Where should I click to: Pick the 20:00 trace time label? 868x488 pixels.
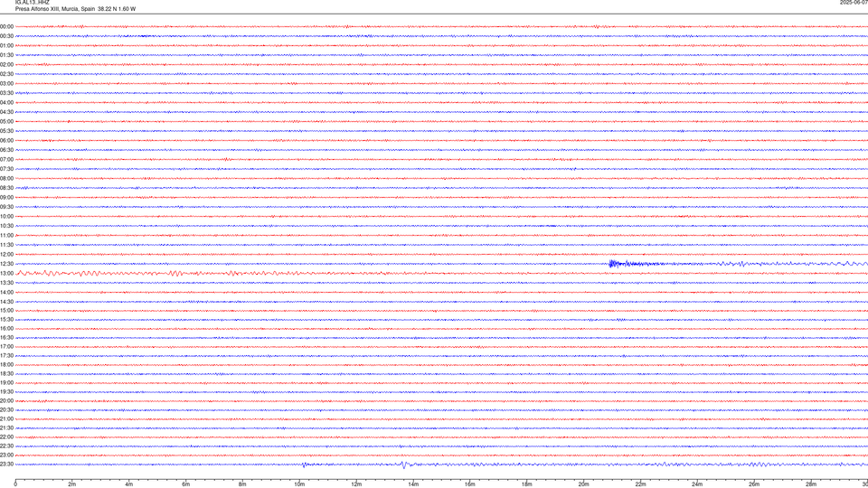point(6,401)
